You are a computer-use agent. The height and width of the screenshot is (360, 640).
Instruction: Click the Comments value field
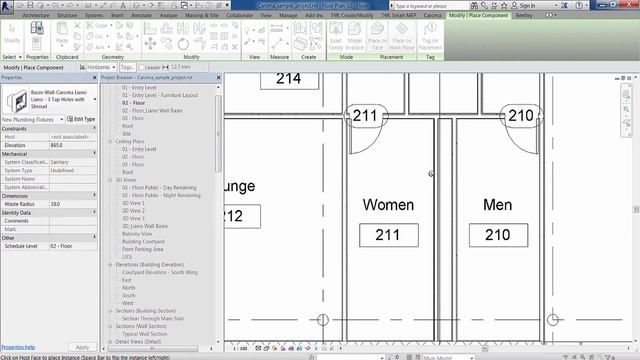click(73, 221)
